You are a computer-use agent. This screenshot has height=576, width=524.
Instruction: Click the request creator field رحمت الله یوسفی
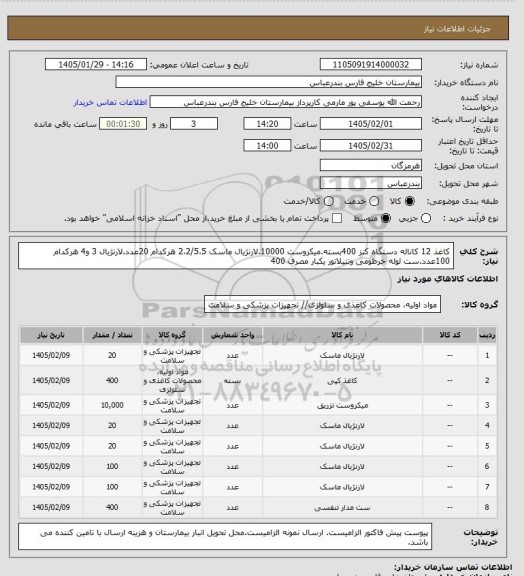tap(286, 102)
